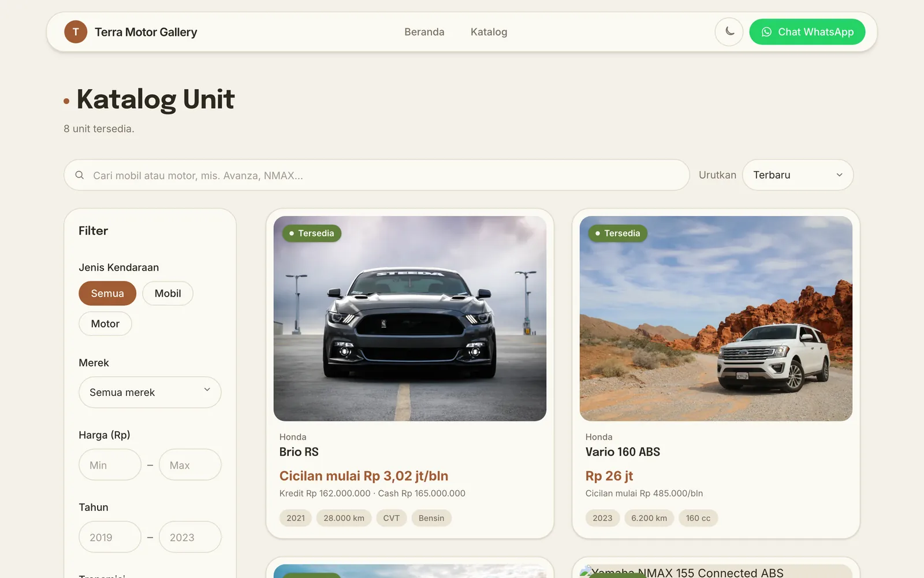Screen dimensions: 924x578
Task: Toggle dark mode with moon icon
Action: [x=729, y=32]
